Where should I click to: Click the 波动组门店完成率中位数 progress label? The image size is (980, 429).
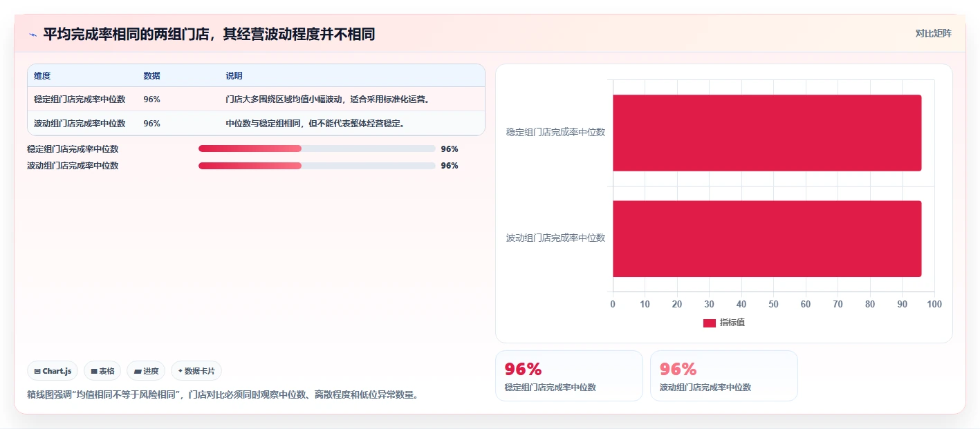click(73, 166)
